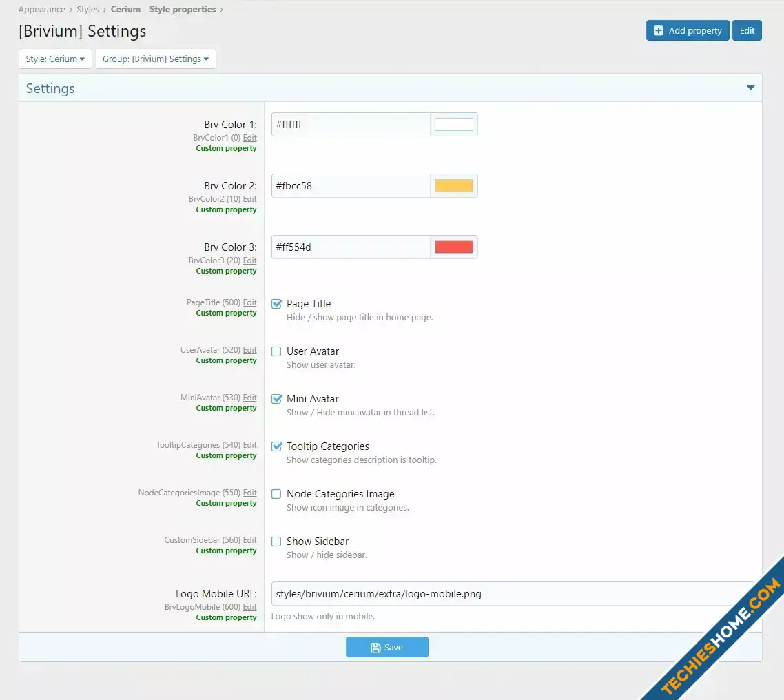Open the red Brv Color 3 swatch
Viewport: 784px width, 700px height.
(x=453, y=247)
